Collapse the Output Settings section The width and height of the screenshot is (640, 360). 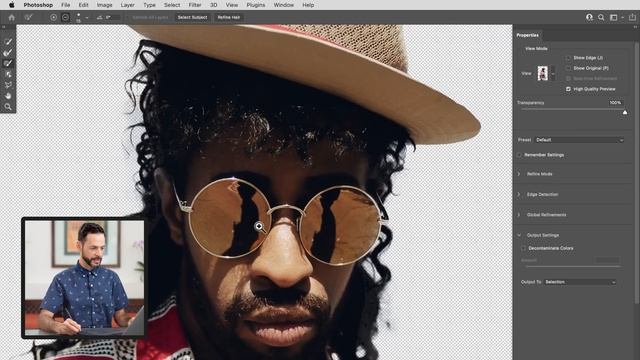pos(520,235)
